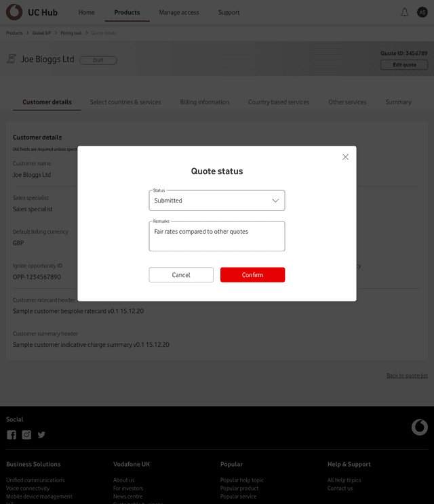
Task: Click the OPP-1234567890 opportunity ID value
Action: pyautogui.click(x=37, y=277)
